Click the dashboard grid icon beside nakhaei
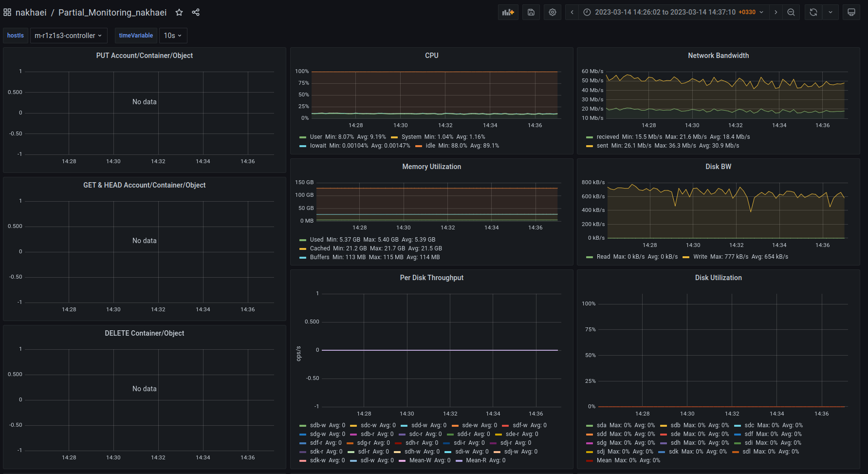The height and width of the screenshot is (474, 868). (x=7, y=12)
